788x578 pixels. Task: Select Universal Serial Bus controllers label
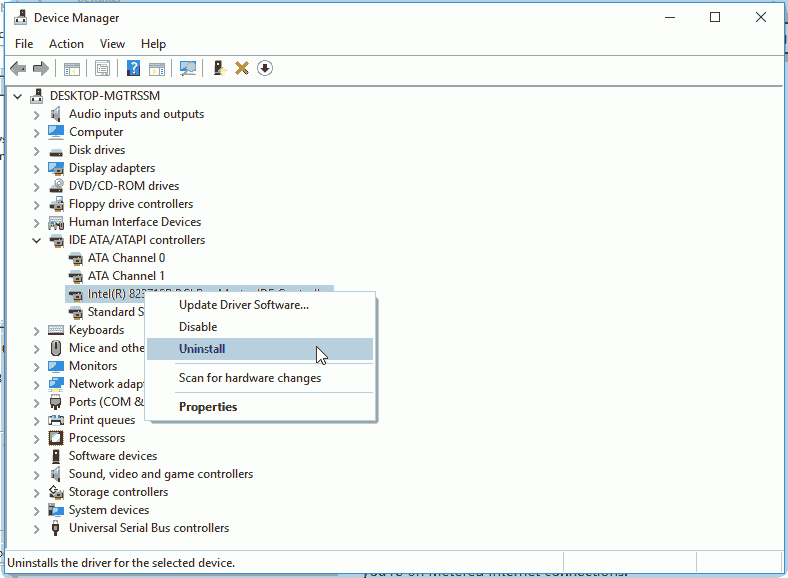pos(149,528)
